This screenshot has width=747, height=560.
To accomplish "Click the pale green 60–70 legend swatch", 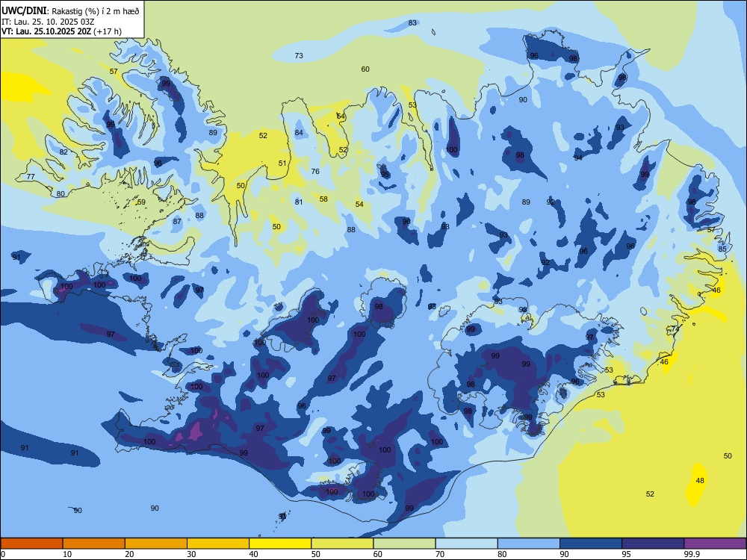I will [x=404, y=544].
